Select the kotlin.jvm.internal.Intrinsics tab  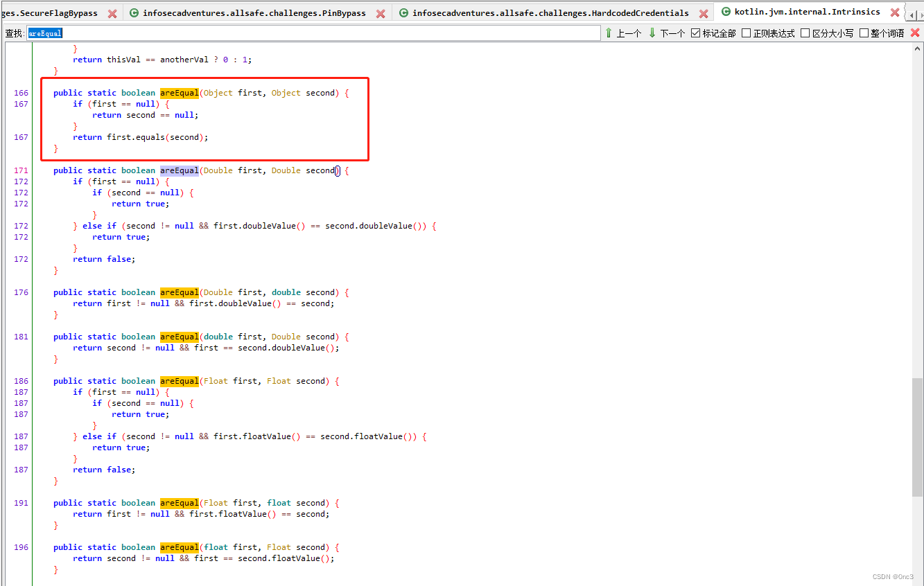tap(808, 12)
